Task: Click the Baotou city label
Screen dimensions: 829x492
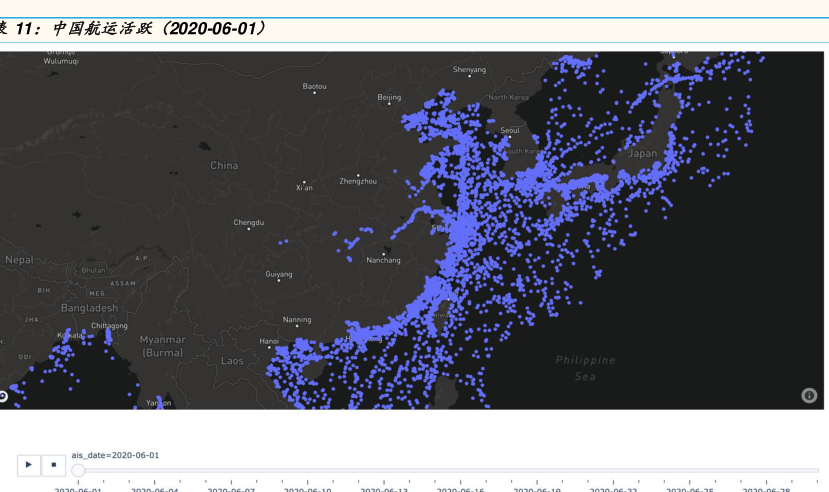Action: 314,86
